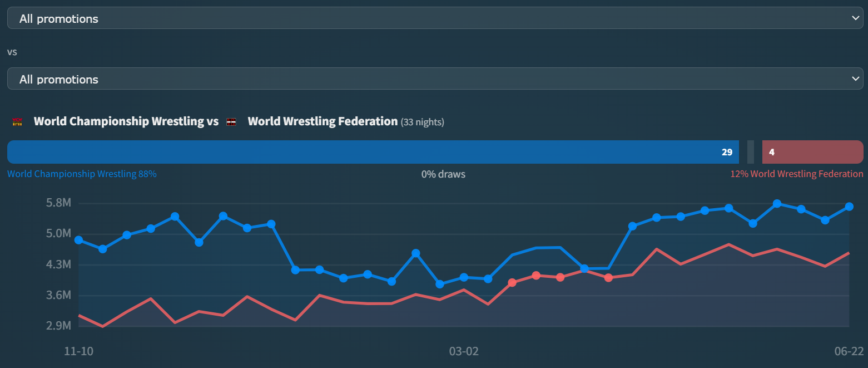Click the 03-02 date label on the axis
This screenshot has height=368, width=868.
click(464, 351)
